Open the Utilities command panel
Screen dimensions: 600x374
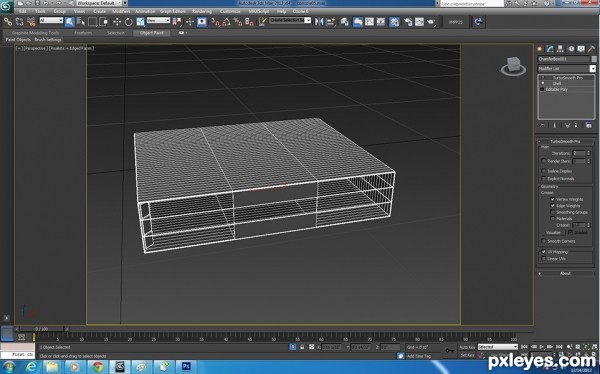click(x=591, y=49)
